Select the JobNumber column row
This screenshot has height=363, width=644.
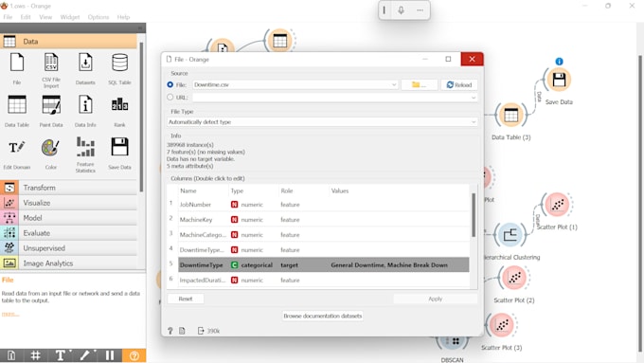(x=324, y=205)
